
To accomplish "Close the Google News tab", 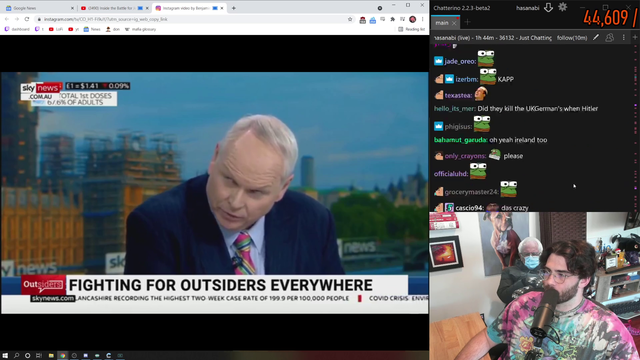I will click(72, 8).
